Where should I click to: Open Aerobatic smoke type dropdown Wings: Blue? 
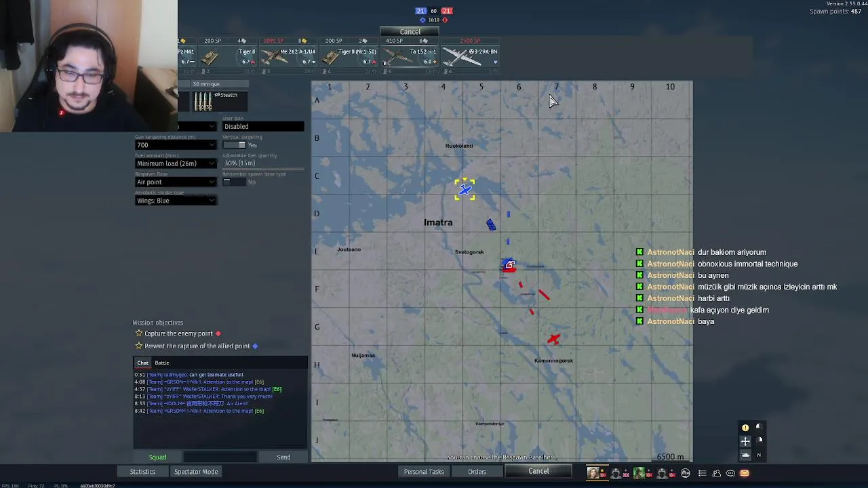(176, 201)
